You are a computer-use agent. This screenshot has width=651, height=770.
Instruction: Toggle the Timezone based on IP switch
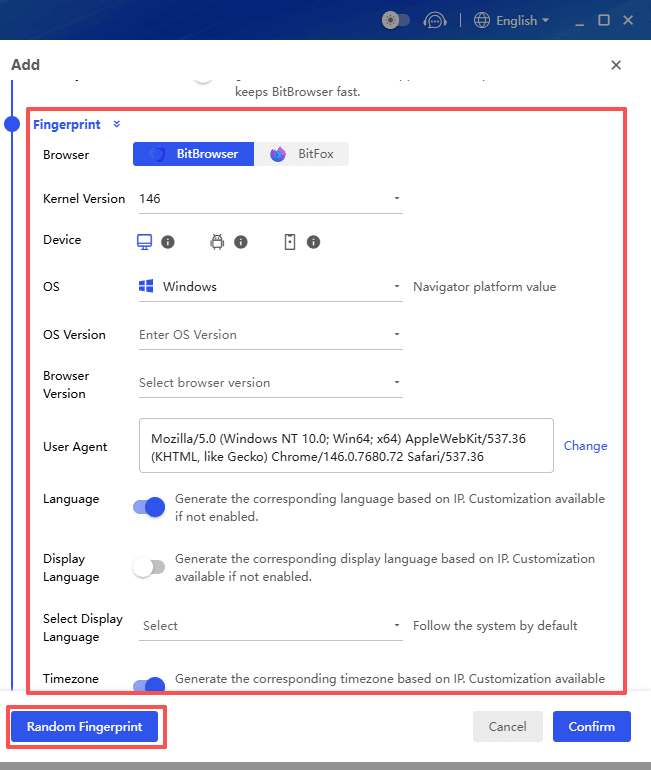149,684
